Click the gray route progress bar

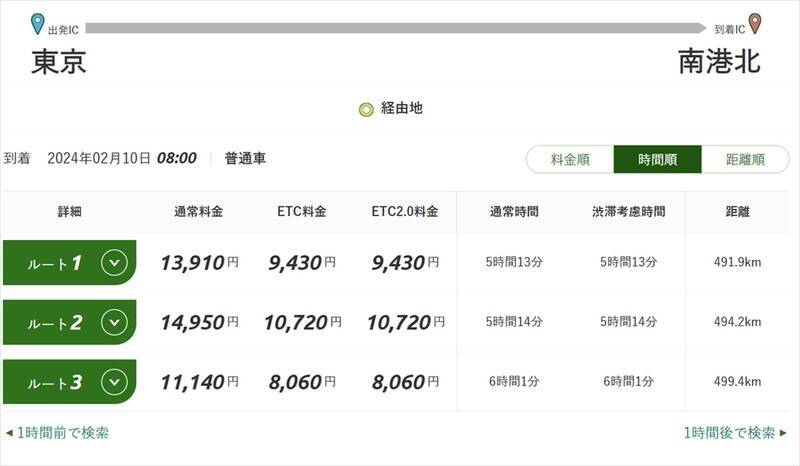(x=400, y=29)
